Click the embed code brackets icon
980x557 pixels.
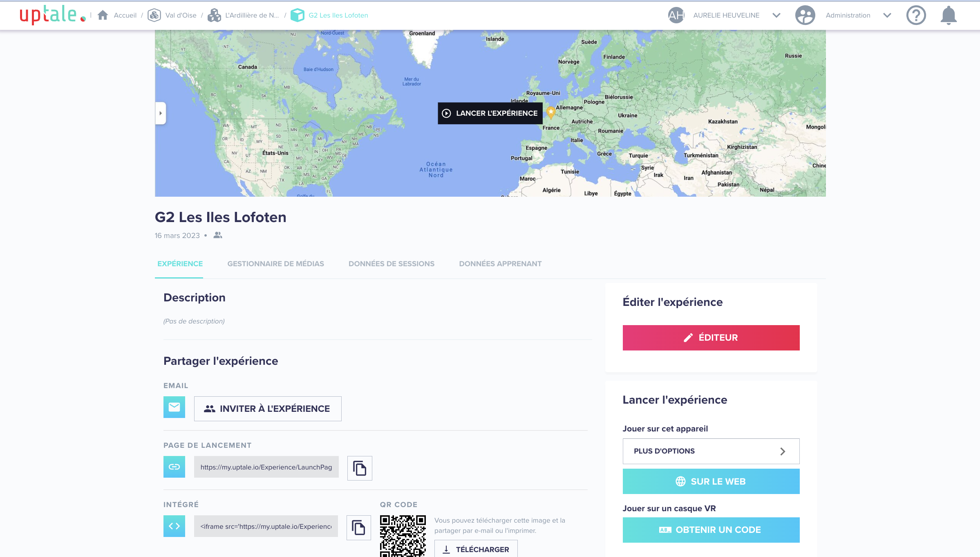pos(174,526)
